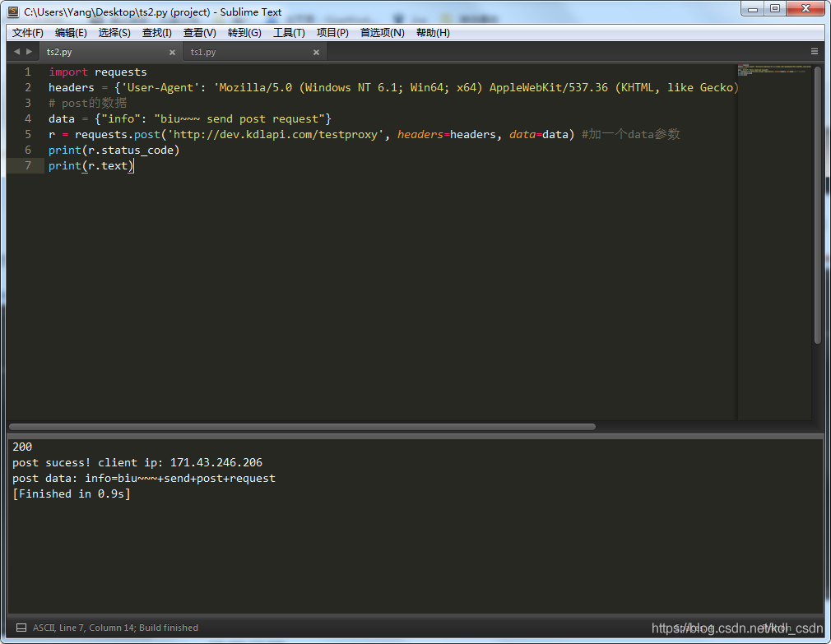831x644 pixels.
Task: Open the 帮助(H) menu
Action: 433,33
